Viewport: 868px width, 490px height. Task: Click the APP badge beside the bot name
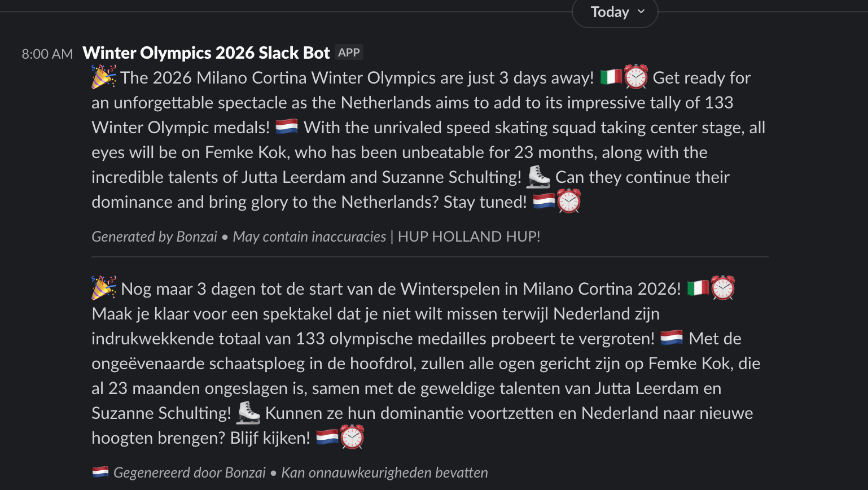tap(349, 52)
